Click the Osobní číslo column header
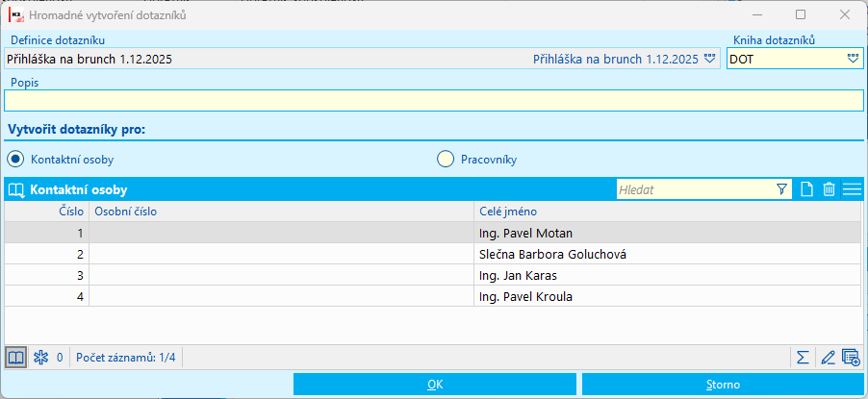Viewport: 868px width, 399px height. [281, 211]
